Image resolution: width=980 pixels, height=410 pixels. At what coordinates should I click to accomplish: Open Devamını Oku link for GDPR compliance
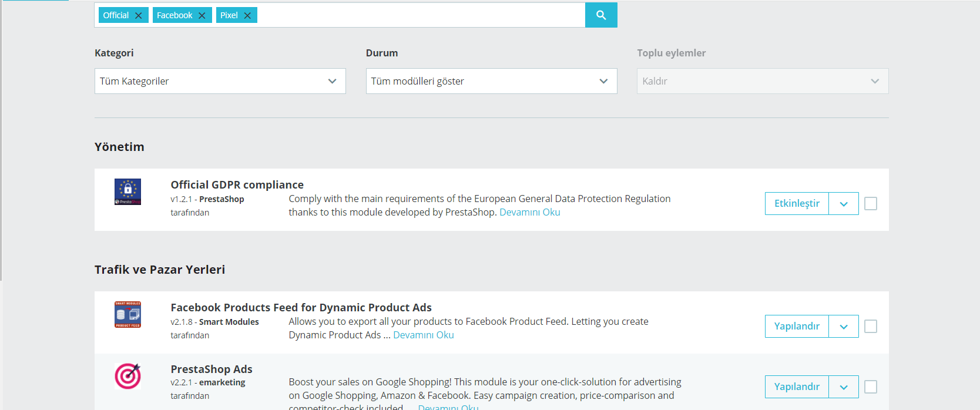coord(530,213)
